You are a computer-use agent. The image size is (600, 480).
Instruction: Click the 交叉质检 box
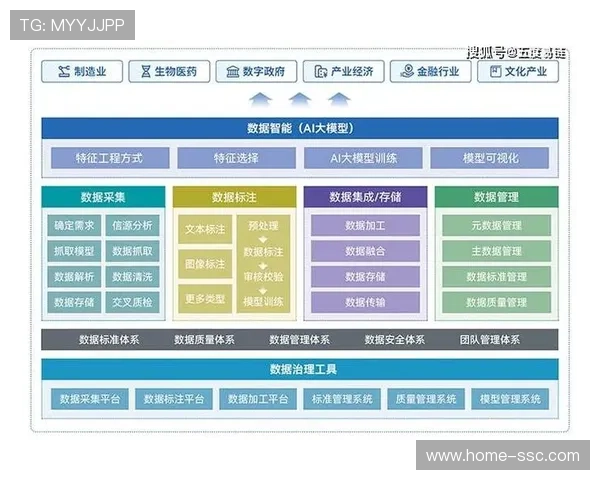132,302
